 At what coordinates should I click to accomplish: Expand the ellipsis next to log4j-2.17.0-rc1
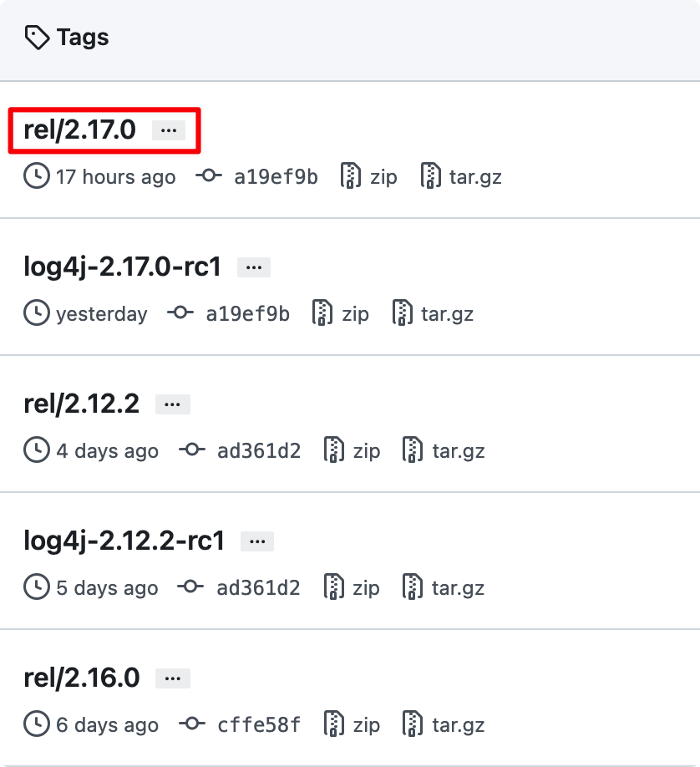point(254,267)
